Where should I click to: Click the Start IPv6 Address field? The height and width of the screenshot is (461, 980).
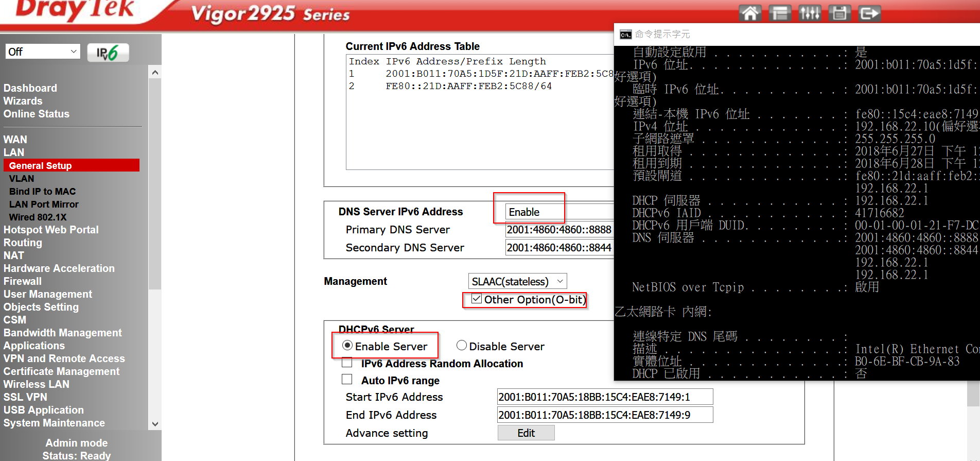[604, 397]
